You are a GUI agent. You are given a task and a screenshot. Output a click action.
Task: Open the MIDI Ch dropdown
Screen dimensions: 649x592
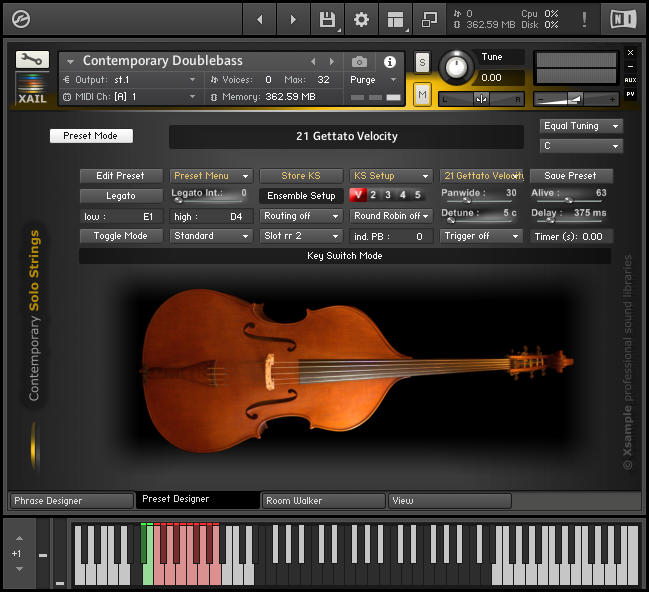coord(130,96)
